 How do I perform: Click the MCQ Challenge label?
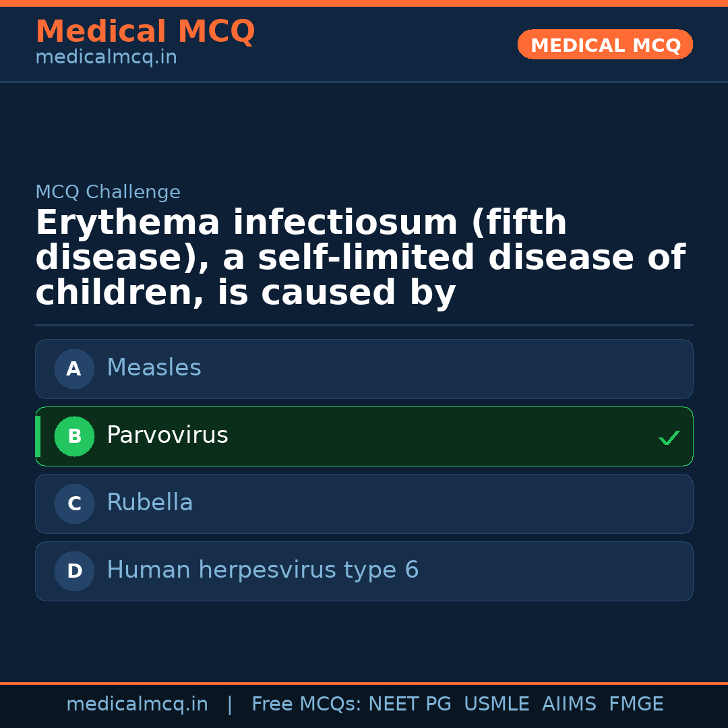tap(108, 192)
